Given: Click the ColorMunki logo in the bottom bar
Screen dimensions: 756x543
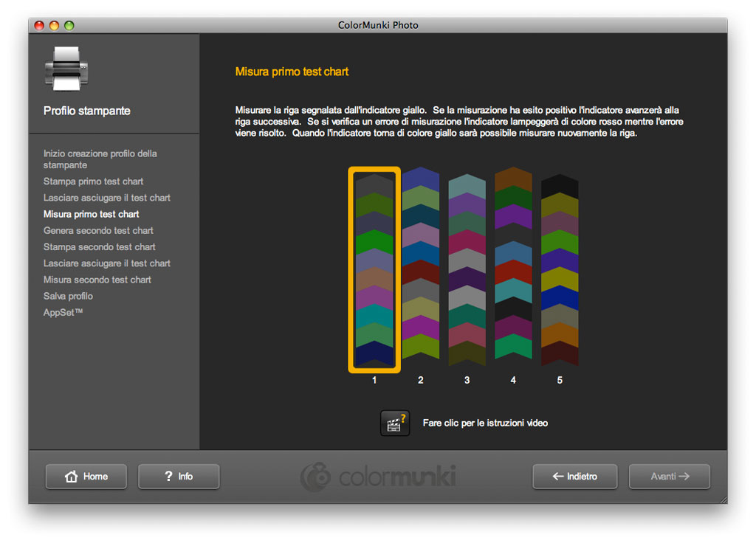Looking at the screenshot, I should click(x=377, y=477).
